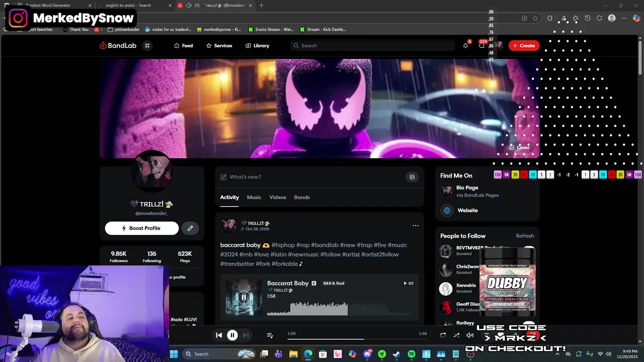Switch to the Videos tab
644x362 pixels.
click(278, 198)
